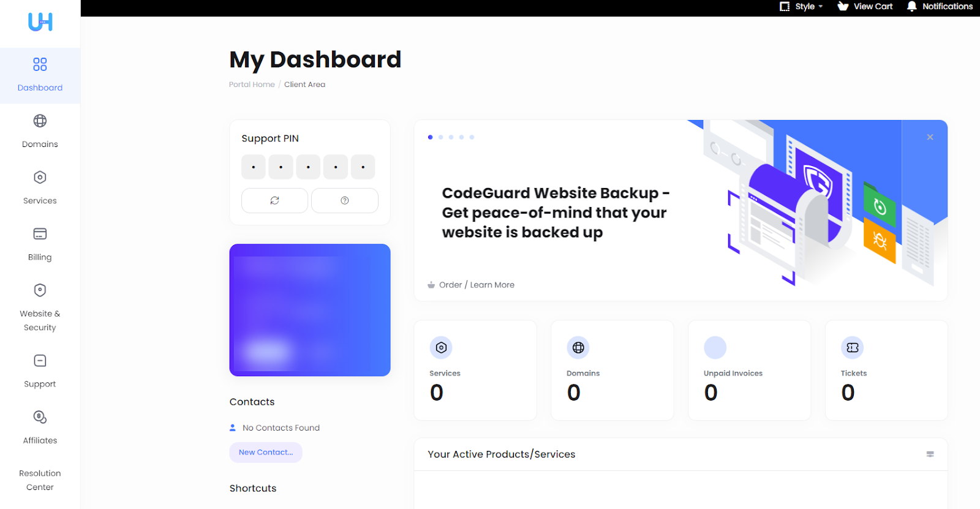980x509 pixels.
Task: Select the fourth banner carousel dot
Action: [462, 137]
